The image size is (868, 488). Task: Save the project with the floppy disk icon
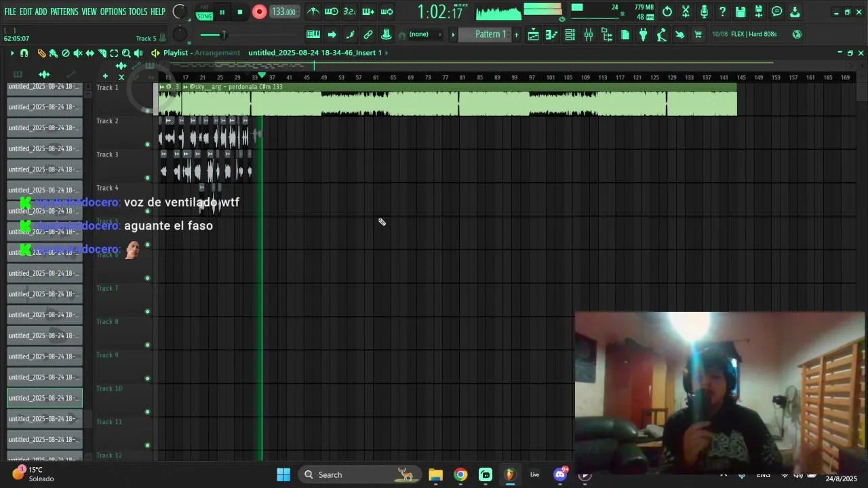(x=741, y=12)
